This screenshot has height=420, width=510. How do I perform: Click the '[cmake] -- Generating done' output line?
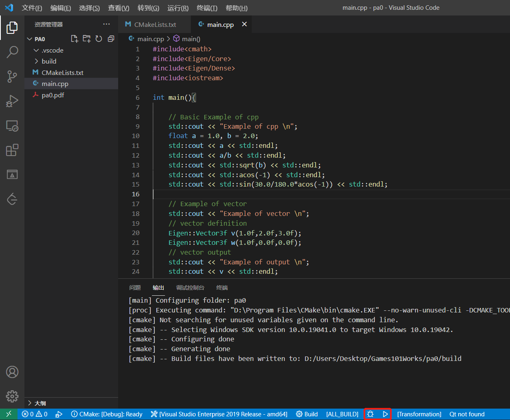(179, 349)
